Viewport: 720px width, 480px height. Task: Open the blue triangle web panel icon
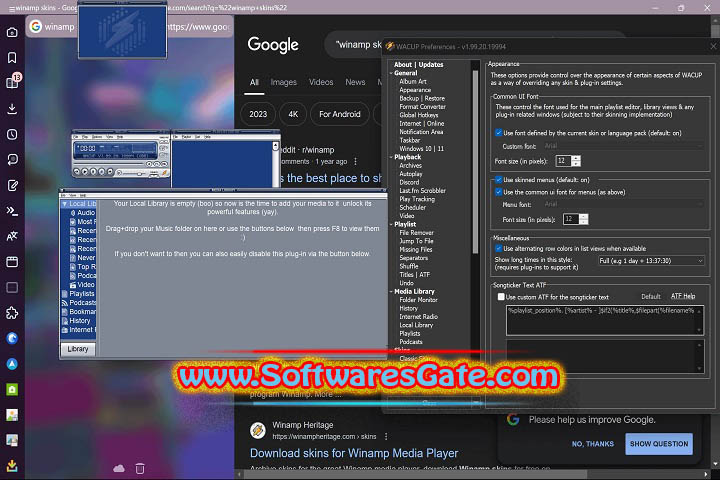[12, 364]
